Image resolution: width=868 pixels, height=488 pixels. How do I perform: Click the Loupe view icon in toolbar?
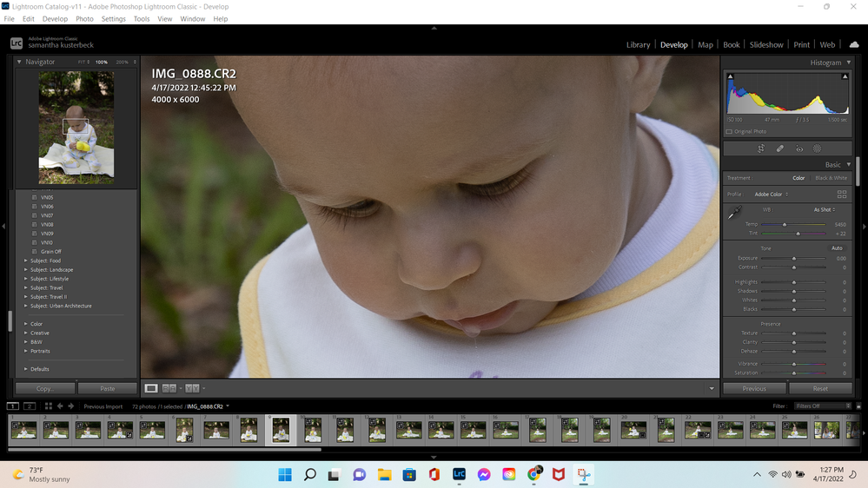pos(151,388)
